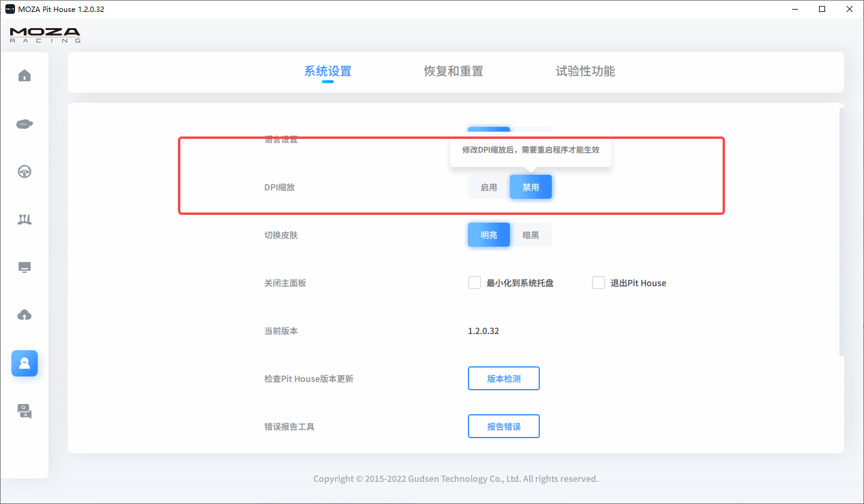
Task: Open the wheel base settings icon
Action: tap(25, 124)
